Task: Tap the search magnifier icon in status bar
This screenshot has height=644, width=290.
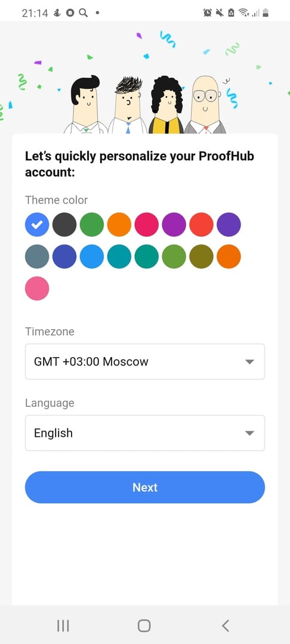Action: (x=84, y=13)
